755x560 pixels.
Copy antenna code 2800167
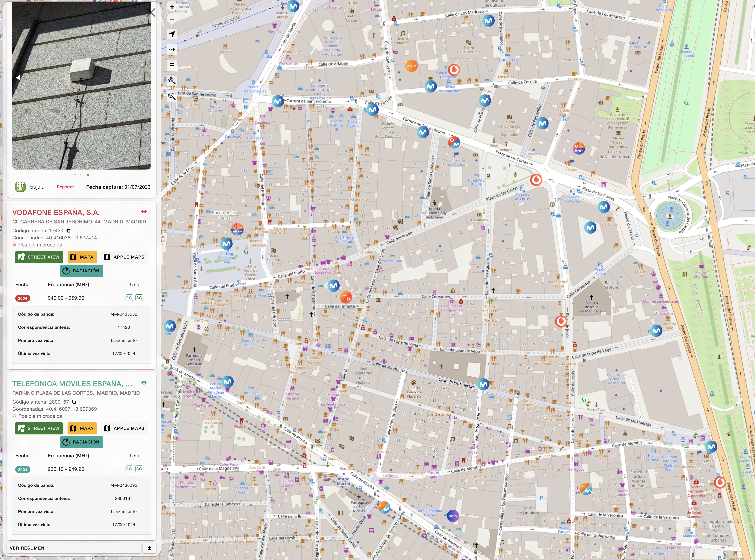(74, 402)
